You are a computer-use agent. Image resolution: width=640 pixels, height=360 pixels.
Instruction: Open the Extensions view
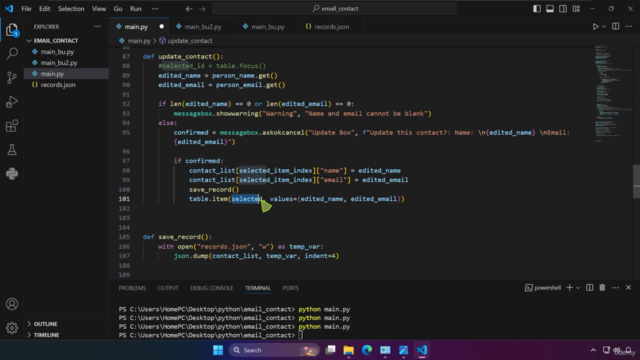[12, 126]
